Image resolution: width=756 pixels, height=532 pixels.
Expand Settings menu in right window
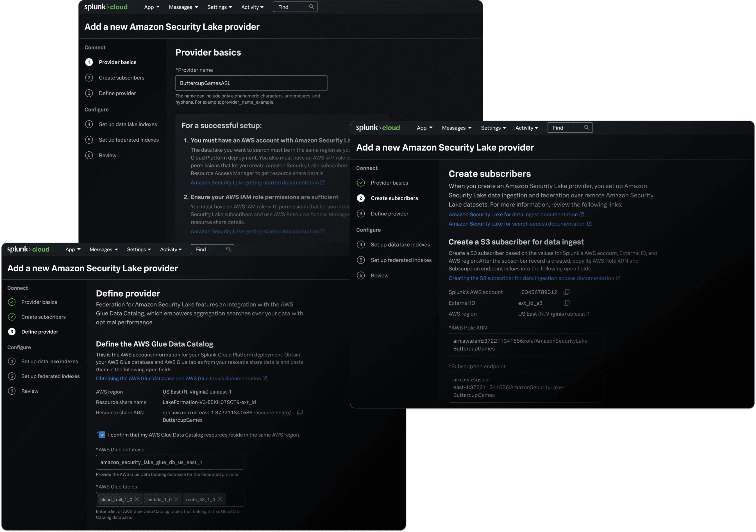click(x=493, y=128)
